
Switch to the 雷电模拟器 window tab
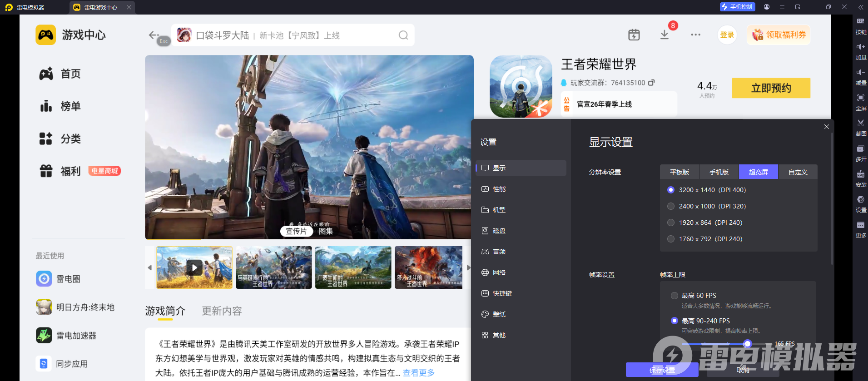[x=25, y=7]
